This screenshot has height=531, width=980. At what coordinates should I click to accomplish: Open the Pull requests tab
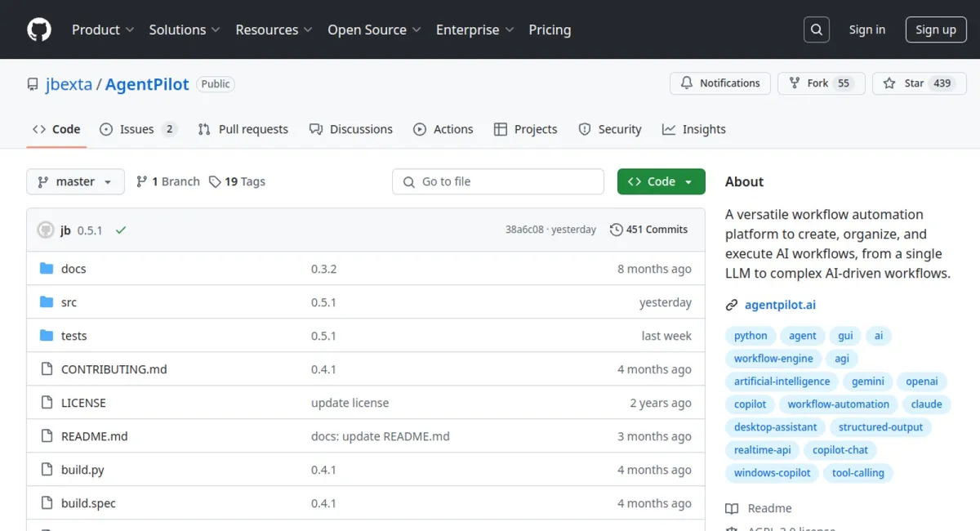coord(243,129)
